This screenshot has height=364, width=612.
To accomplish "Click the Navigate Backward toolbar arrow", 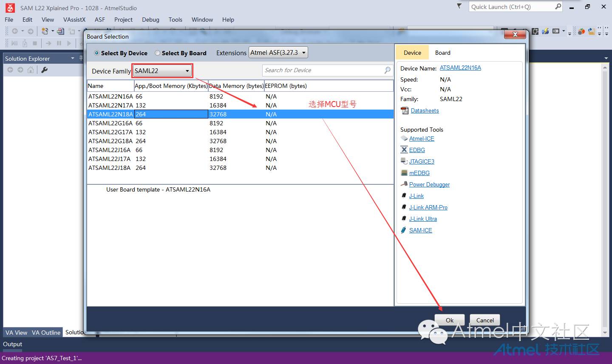I will [15, 31].
